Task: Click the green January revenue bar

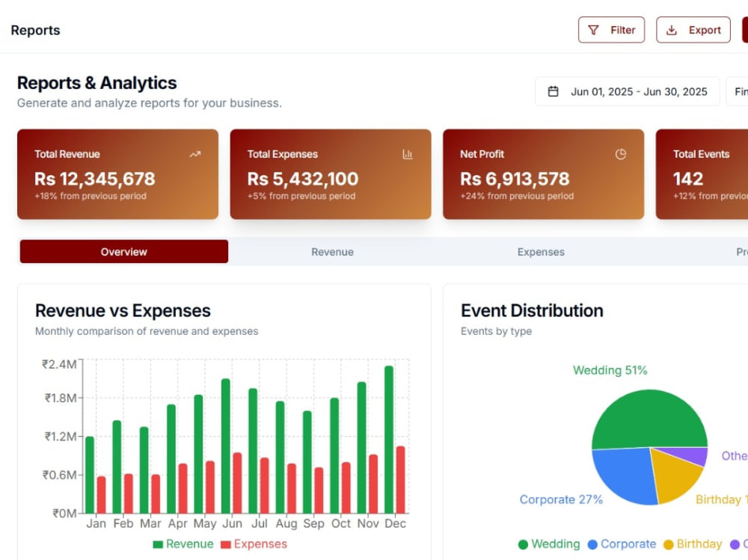Action: [90, 475]
